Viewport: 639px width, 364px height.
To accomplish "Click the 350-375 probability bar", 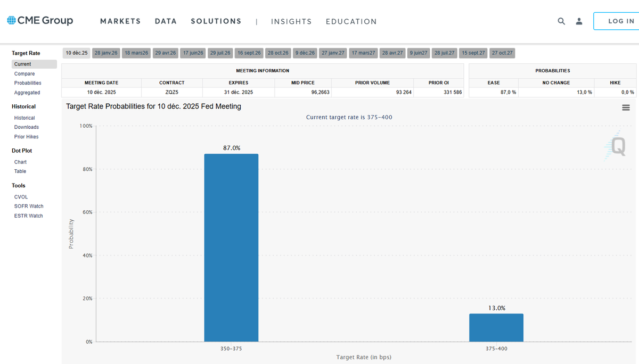I will coord(231,247).
